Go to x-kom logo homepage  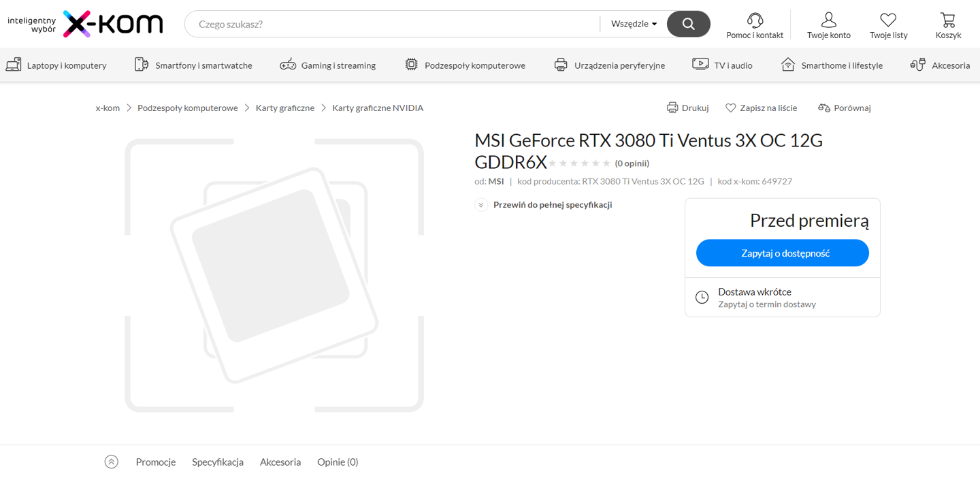tap(112, 24)
